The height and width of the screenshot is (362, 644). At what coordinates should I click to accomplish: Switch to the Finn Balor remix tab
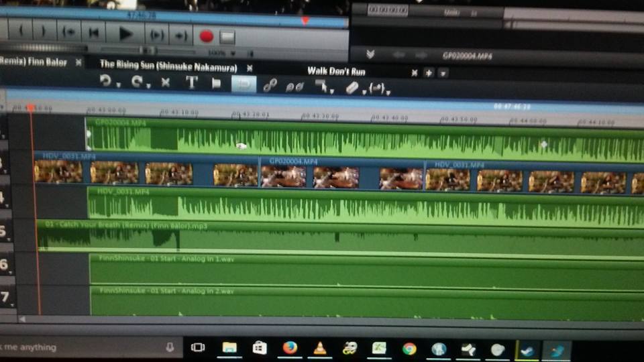[x=34, y=62]
